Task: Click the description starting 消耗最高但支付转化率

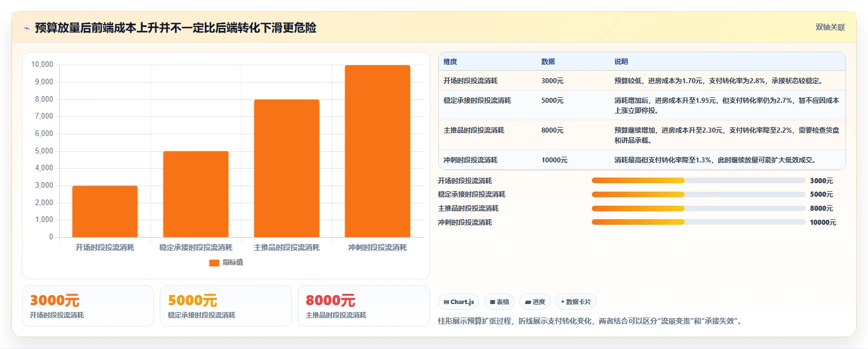Action: [715, 160]
